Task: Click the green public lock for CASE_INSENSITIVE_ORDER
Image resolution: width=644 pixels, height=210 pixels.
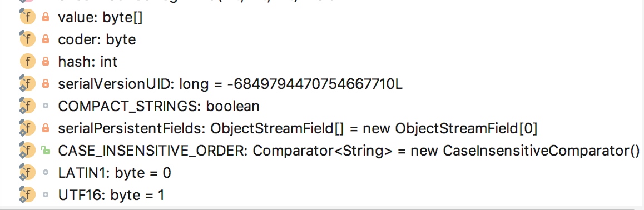Action: click(45, 150)
